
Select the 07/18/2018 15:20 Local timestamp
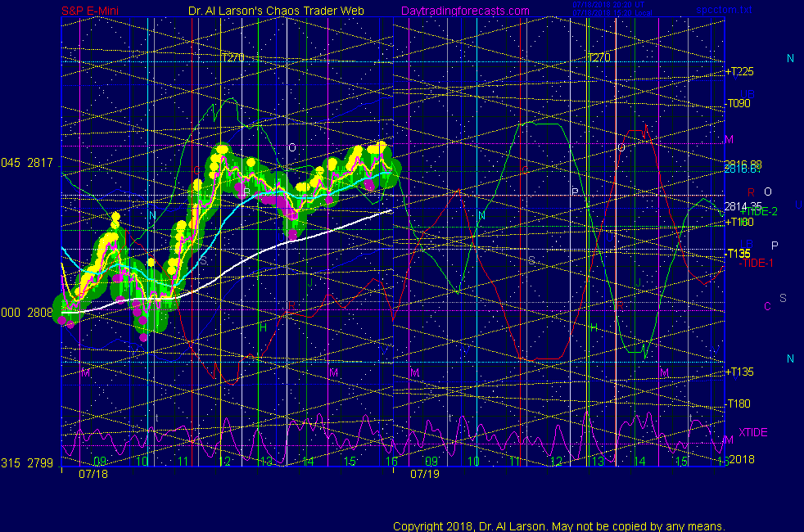tap(612, 13)
